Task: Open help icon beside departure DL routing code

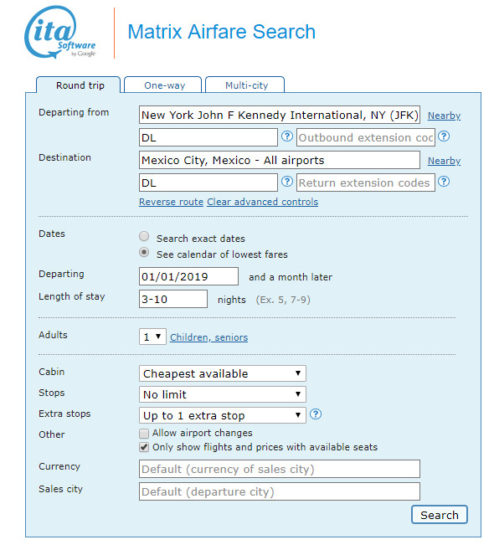Action: [287, 136]
